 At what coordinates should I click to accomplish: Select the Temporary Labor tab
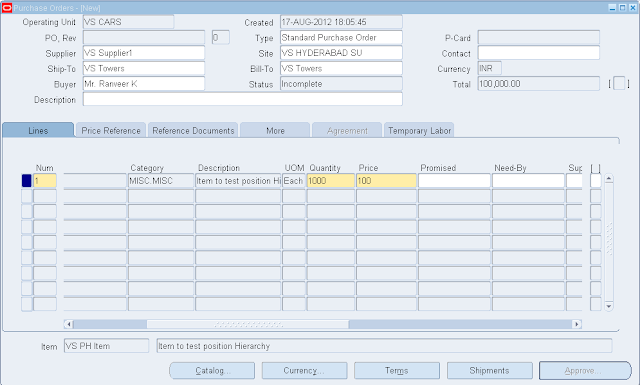point(419,130)
